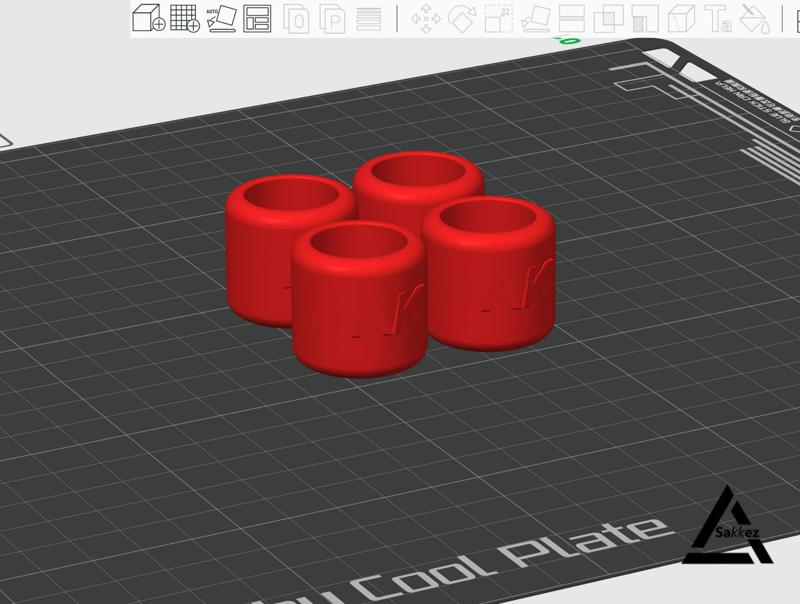Select the Move tool
Viewport: 800px width, 604px height.
[x=426, y=20]
